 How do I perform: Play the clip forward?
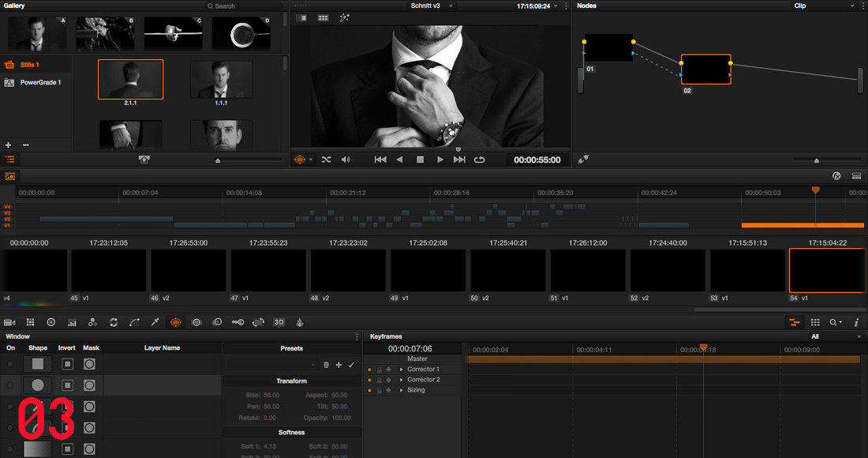[440, 160]
